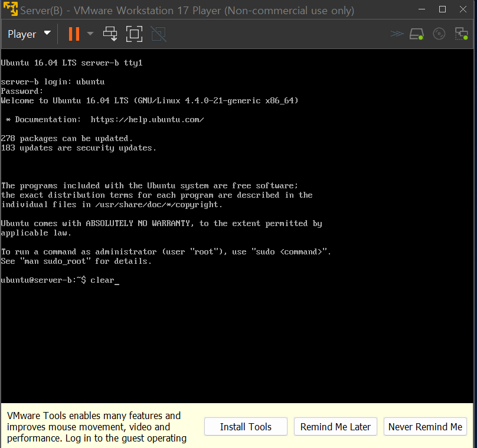The width and height of the screenshot is (477, 448).
Task: Click the 'Password:' line in terminal
Action: [22, 91]
